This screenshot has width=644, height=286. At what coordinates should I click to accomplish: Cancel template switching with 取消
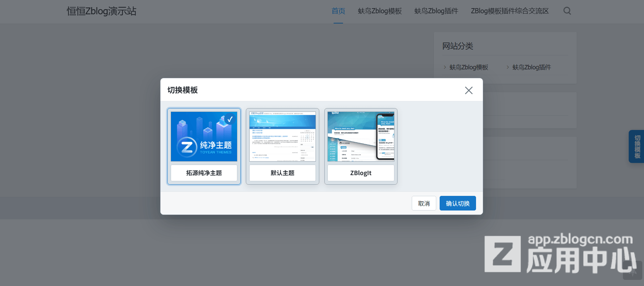(424, 203)
